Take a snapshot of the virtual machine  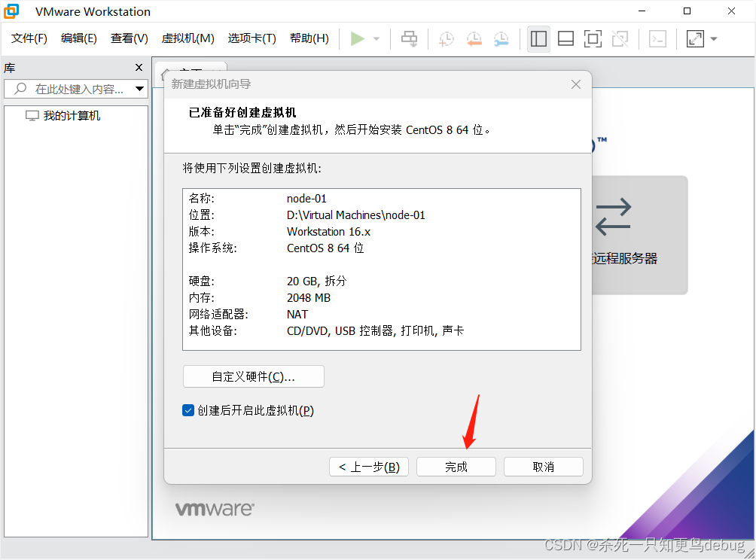tap(446, 38)
